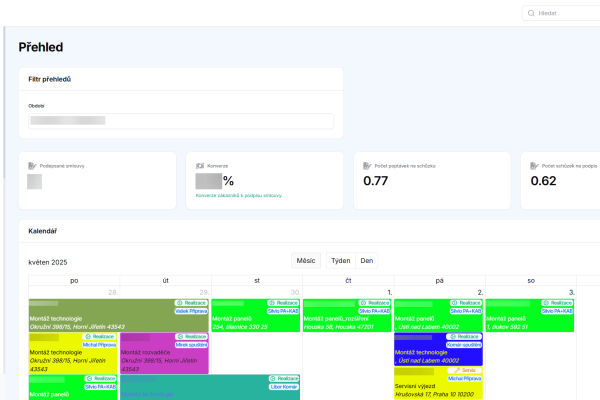The image size is (600, 400).
Task: Click day number 28. in the calendar
Action: click(113, 292)
